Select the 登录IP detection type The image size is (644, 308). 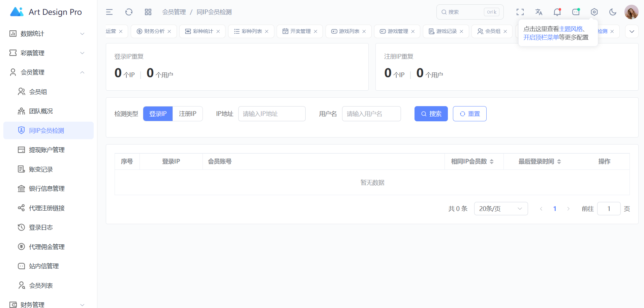tap(158, 114)
